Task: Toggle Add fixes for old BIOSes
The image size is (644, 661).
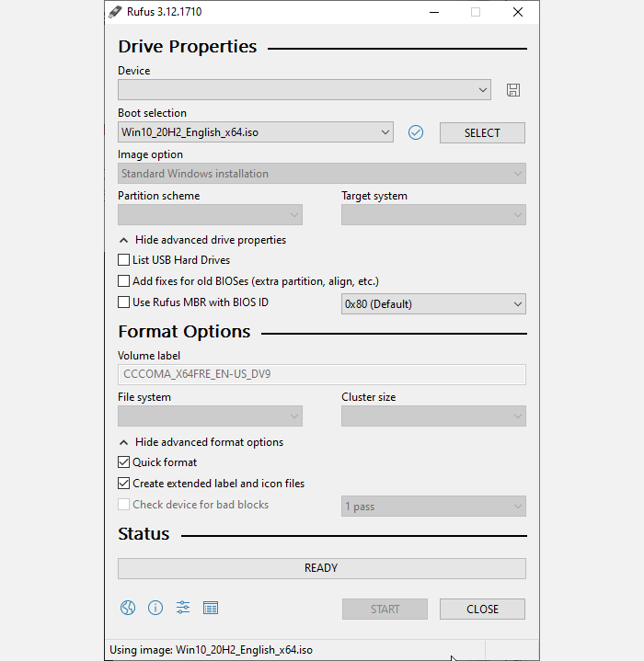Action: point(124,281)
